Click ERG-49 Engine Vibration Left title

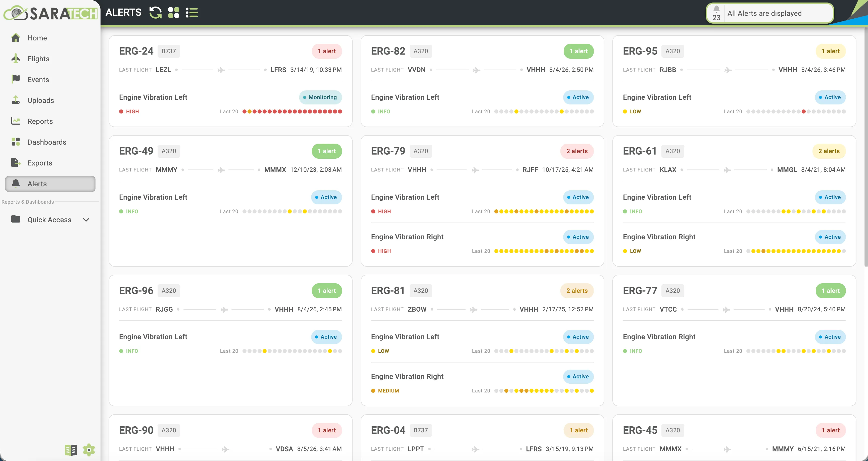tap(153, 197)
